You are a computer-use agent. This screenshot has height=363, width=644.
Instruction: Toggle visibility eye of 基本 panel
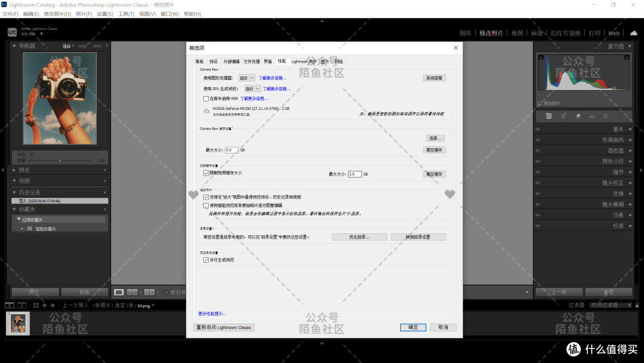[x=538, y=129]
